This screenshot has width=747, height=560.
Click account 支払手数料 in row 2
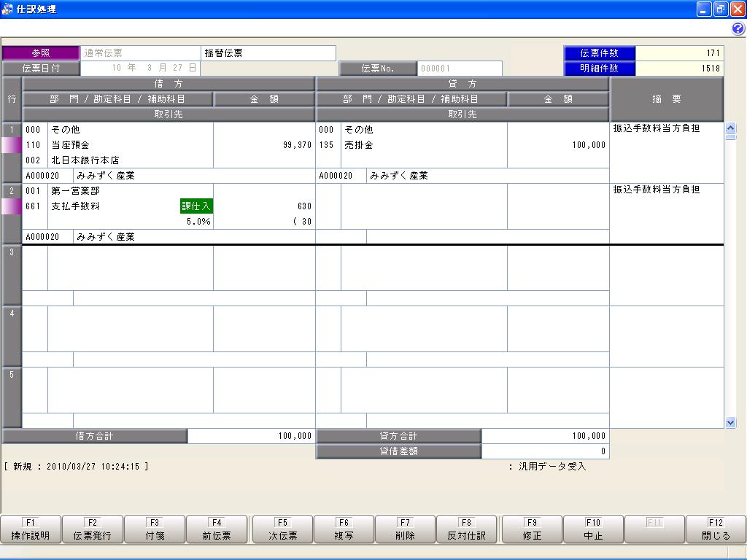(x=75, y=206)
